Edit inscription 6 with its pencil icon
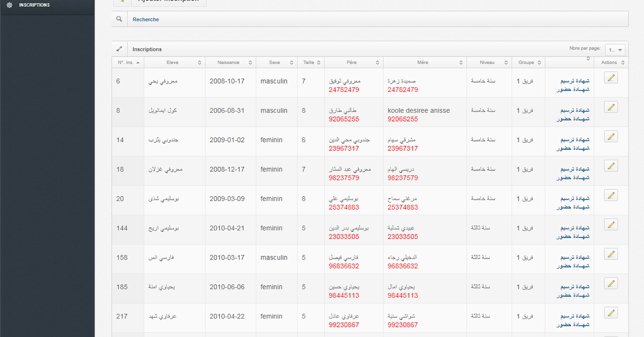Screen dimensions: 644x337 (611, 77)
